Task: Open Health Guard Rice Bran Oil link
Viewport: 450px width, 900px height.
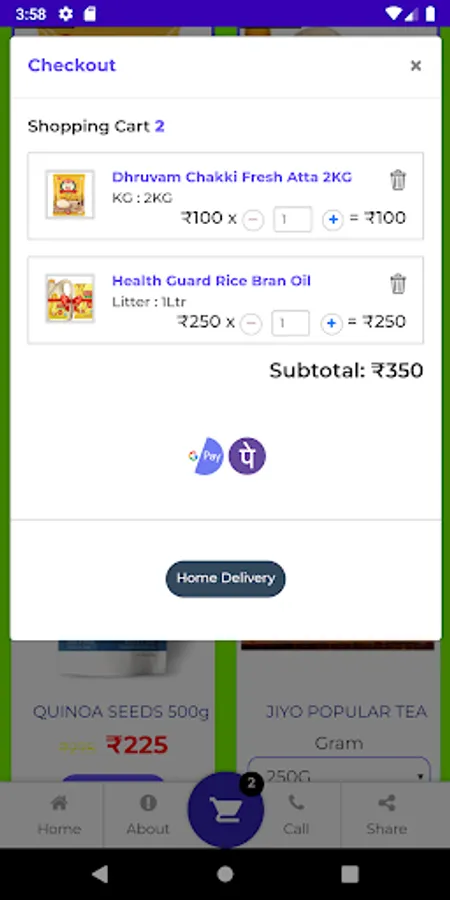Action: (x=211, y=281)
